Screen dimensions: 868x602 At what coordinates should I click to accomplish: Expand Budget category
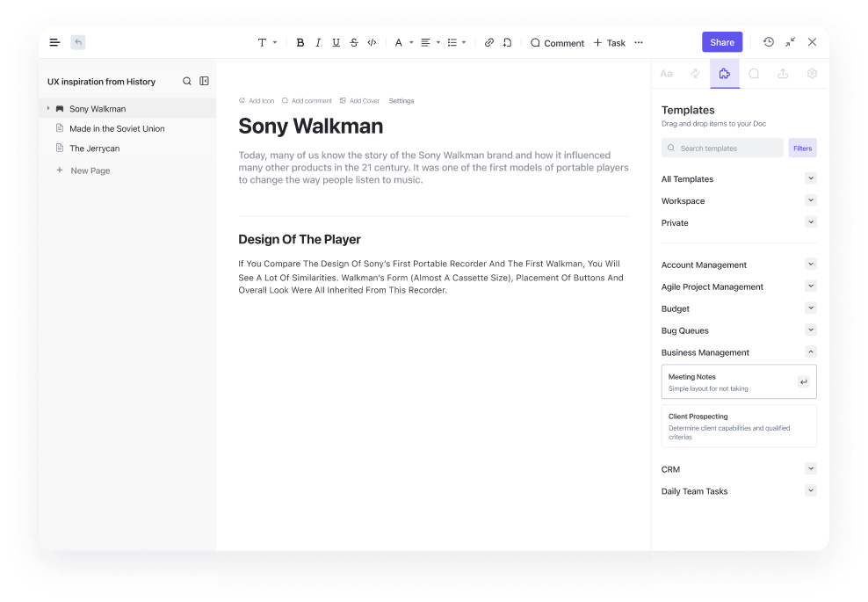(811, 308)
